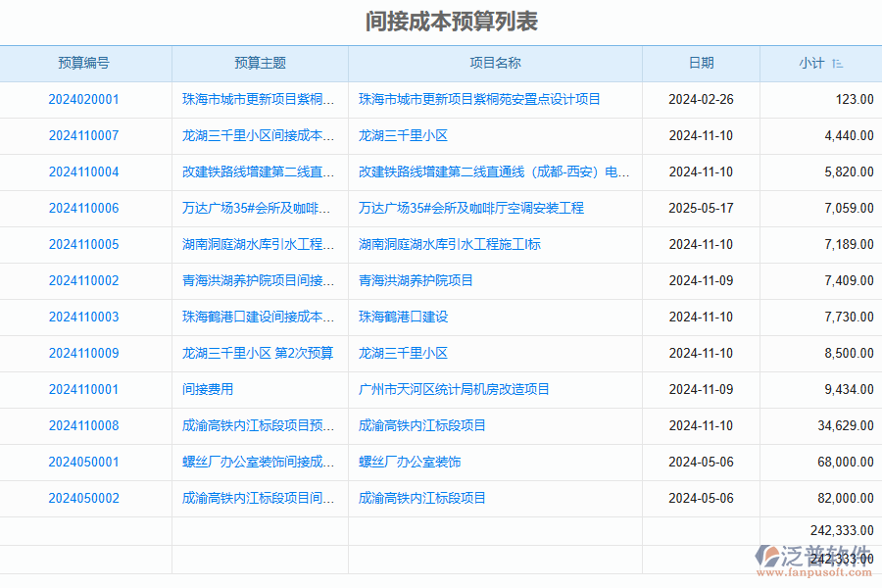882x588 pixels.
Task: Open project 螺丝厂办公室装饰
Action: pyautogui.click(x=410, y=462)
